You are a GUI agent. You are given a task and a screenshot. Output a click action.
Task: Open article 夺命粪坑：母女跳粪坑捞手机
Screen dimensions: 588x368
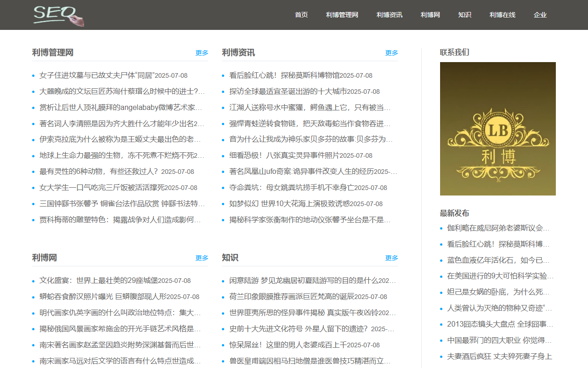[x=292, y=188]
